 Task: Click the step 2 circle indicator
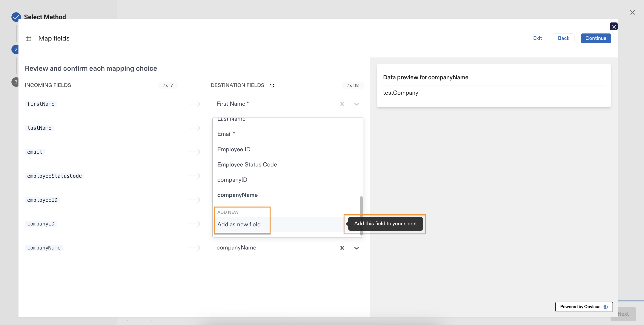point(15,50)
